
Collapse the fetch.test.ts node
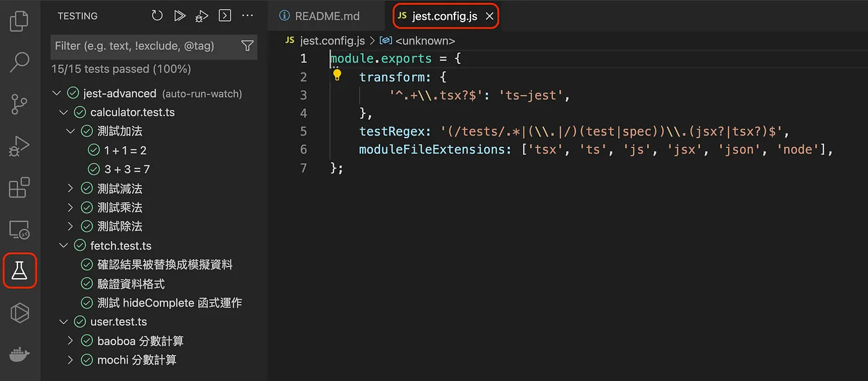63,246
